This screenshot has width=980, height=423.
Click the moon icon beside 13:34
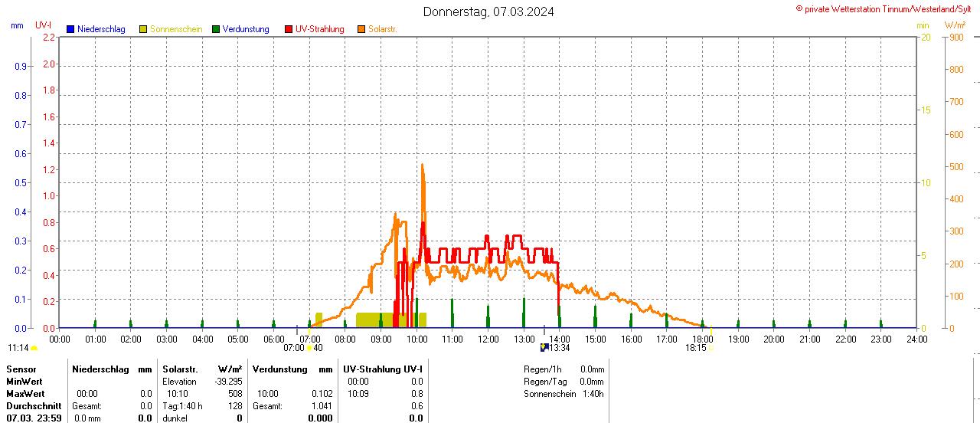pos(544,347)
